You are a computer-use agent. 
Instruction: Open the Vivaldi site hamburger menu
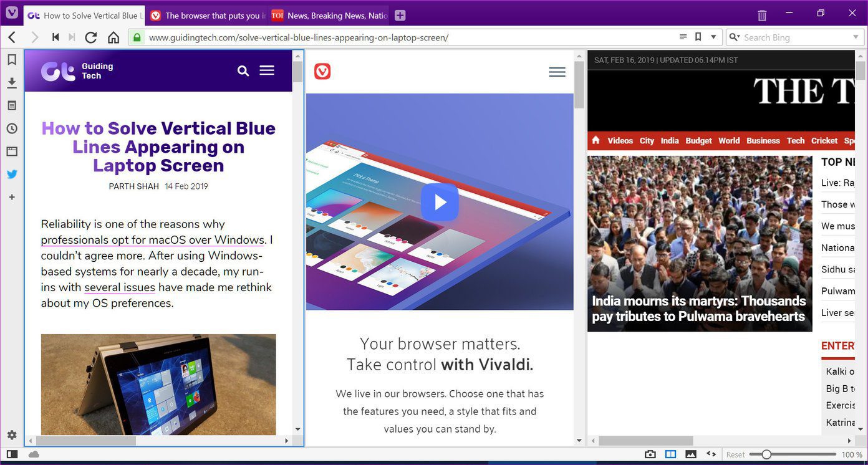tap(557, 72)
